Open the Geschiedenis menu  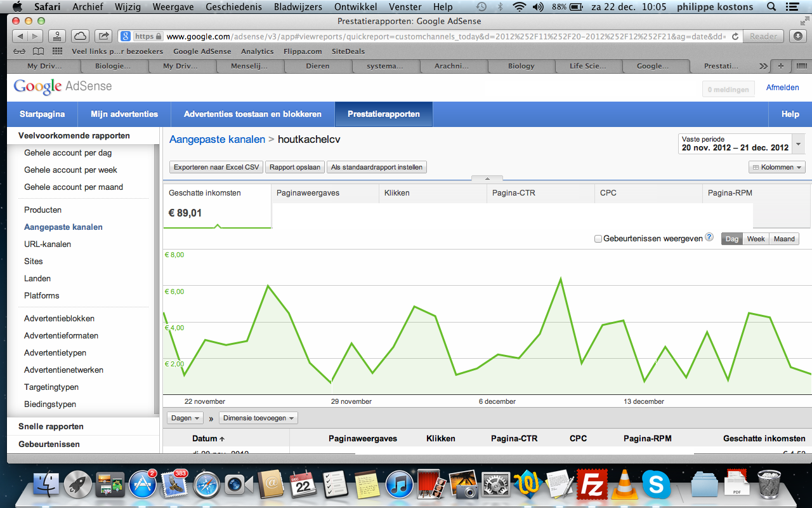tap(233, 7)
